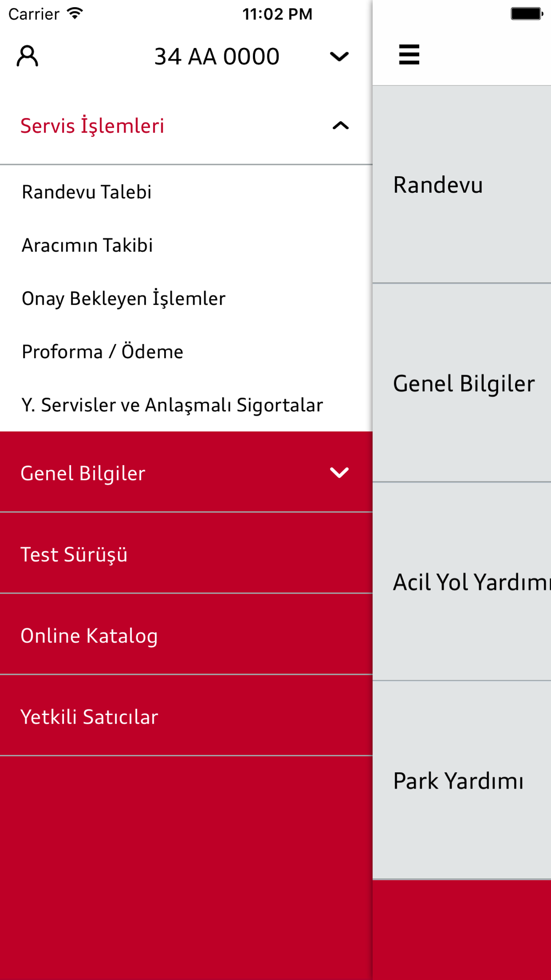
Task: Open the Genel Bilgiler grey tile
Action: [463, 383]
